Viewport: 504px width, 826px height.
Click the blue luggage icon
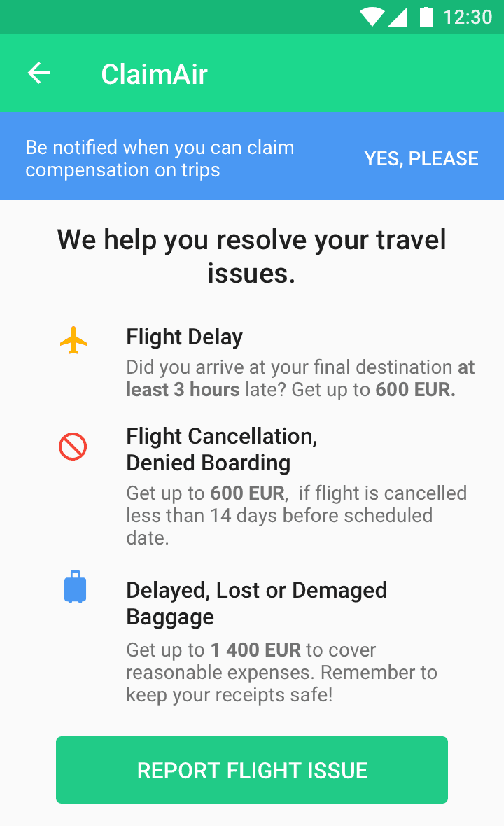tap(75, 587)
